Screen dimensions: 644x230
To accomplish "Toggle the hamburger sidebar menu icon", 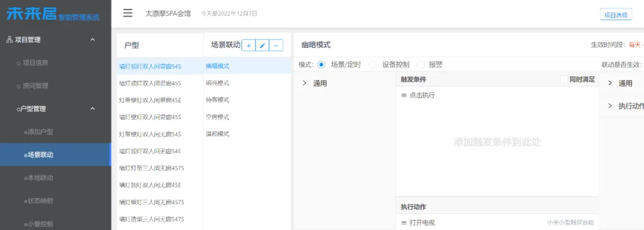I will tap(128, 13).
